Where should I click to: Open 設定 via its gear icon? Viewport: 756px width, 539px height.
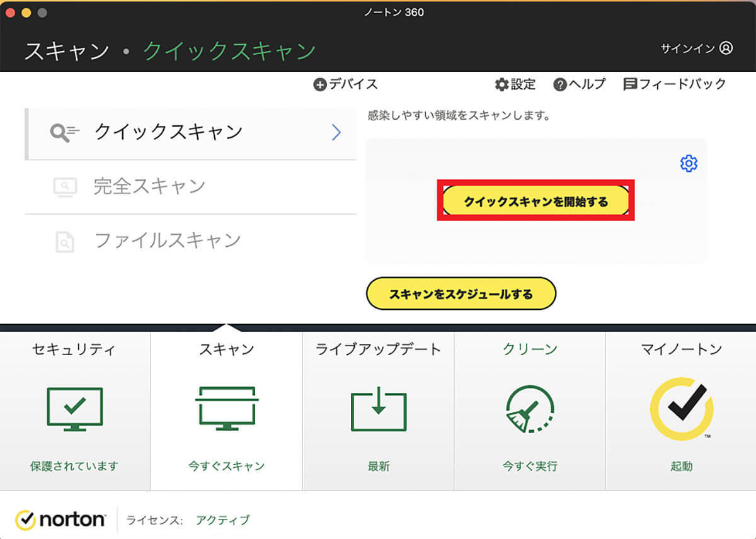coord(501,84)
